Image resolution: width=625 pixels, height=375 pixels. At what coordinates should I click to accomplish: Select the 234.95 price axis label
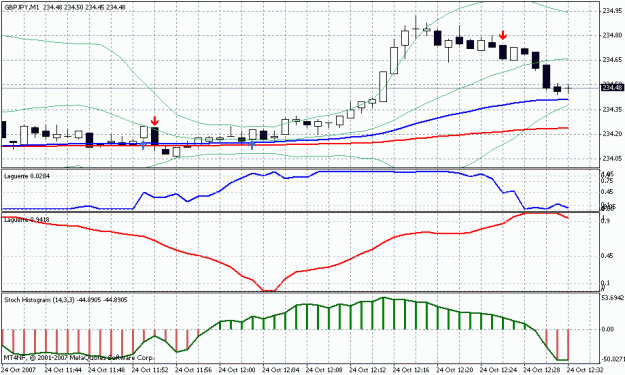[x=612, y=10]
